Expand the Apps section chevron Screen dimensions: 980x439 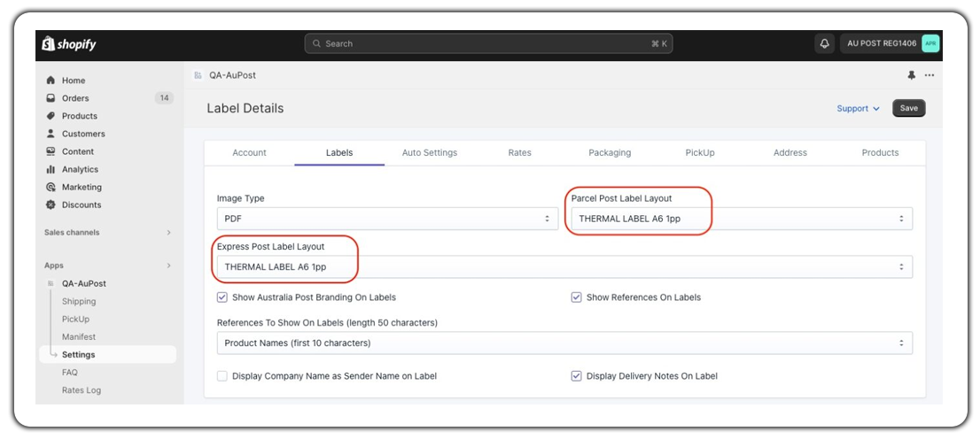tap(168, 266)
